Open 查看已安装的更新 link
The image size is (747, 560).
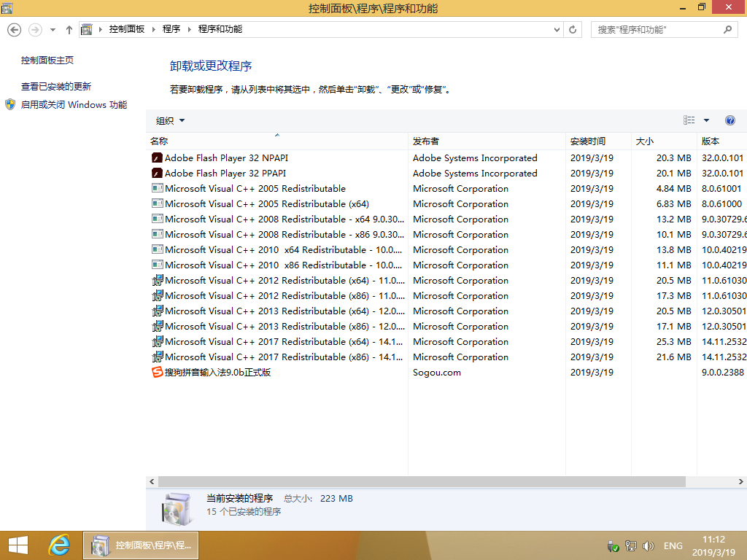coord(55,87)
